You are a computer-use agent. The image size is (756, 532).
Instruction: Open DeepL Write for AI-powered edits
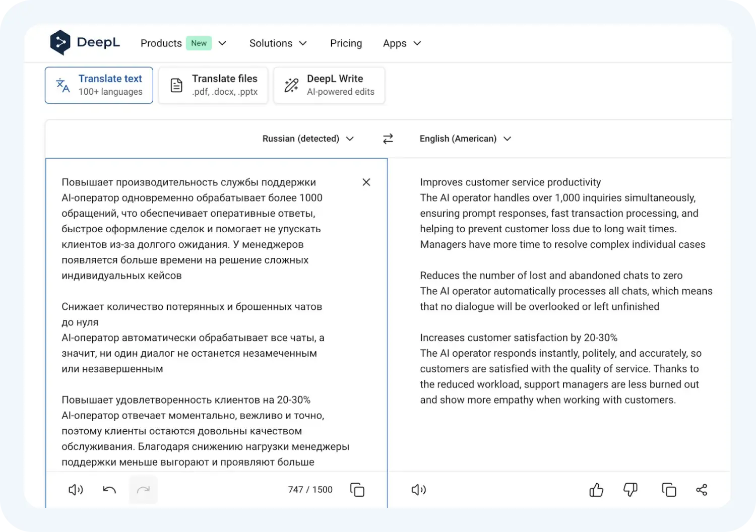[329, 85]
